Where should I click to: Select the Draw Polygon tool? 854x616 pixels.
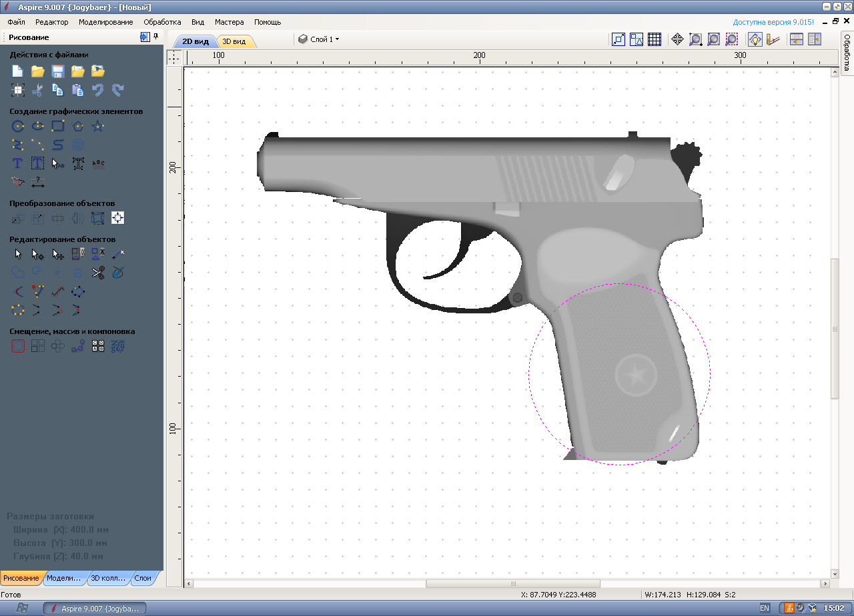pyautogui.click(x=78, y=125)
